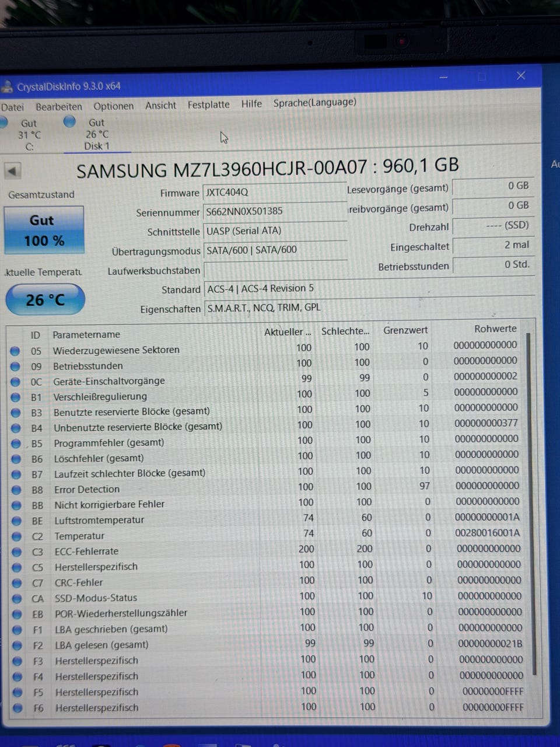Click the 26 °C temperature button
Viewport: 560px width, 747px height.
click(45, 300)
